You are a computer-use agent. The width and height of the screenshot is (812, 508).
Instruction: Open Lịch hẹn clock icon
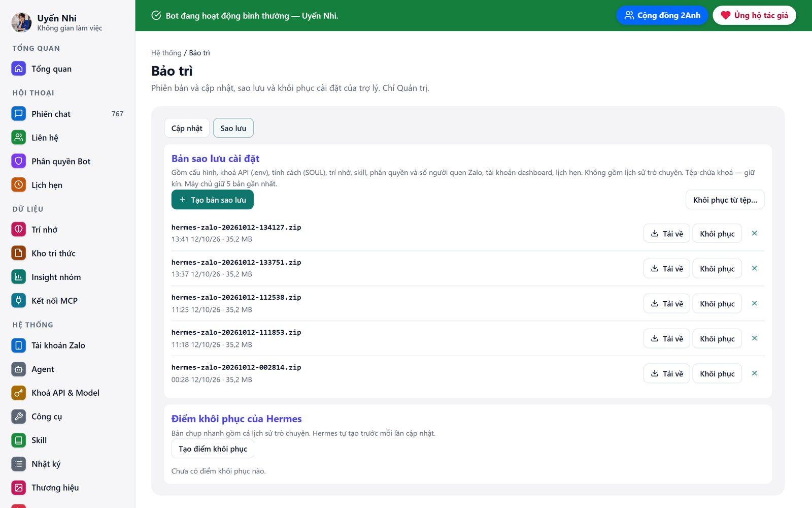coord(19,185)
